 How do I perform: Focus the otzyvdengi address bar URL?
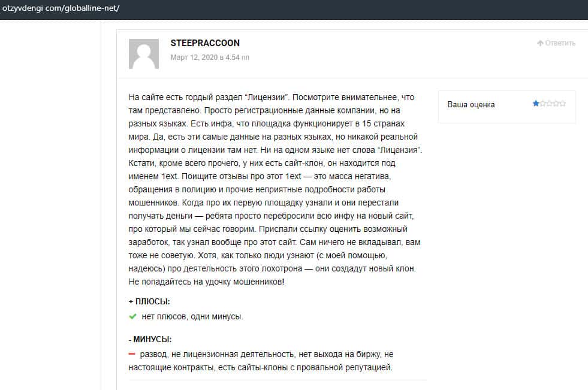point(61,8)
